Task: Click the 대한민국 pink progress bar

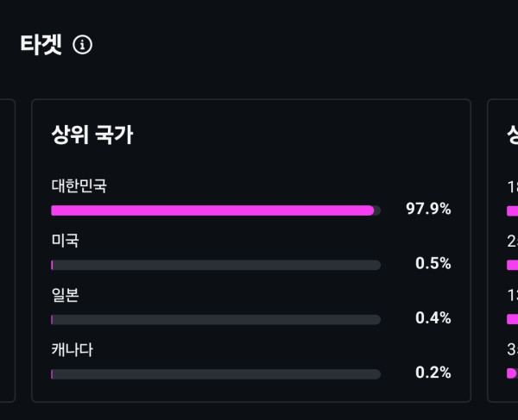Action: pos(212,210)
